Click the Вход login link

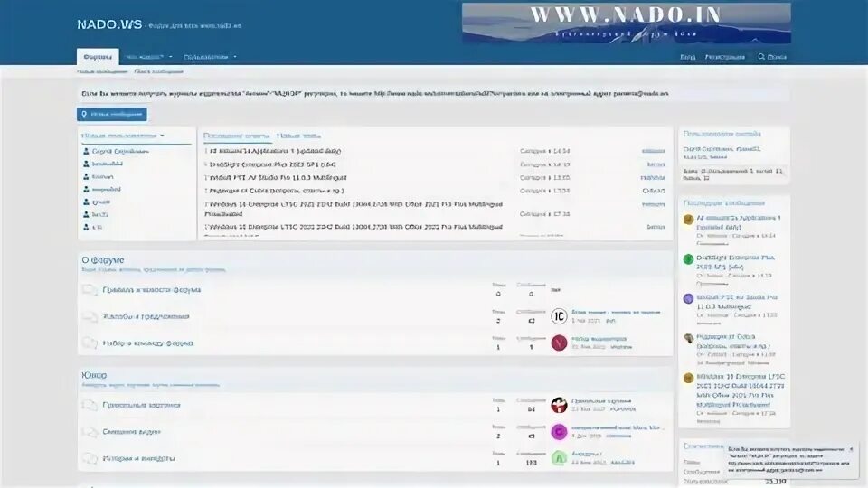[687, 56]
